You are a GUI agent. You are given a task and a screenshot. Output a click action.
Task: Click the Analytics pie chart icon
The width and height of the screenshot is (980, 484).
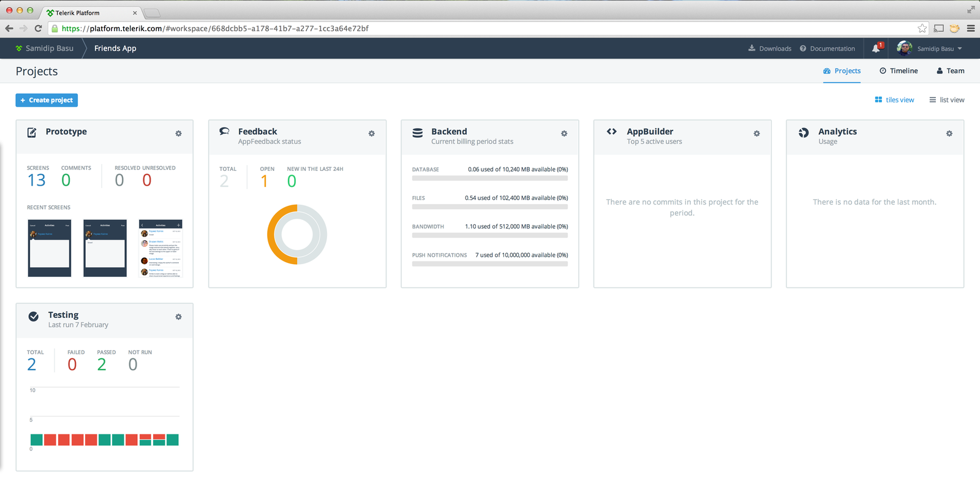[x=804, y=132]
